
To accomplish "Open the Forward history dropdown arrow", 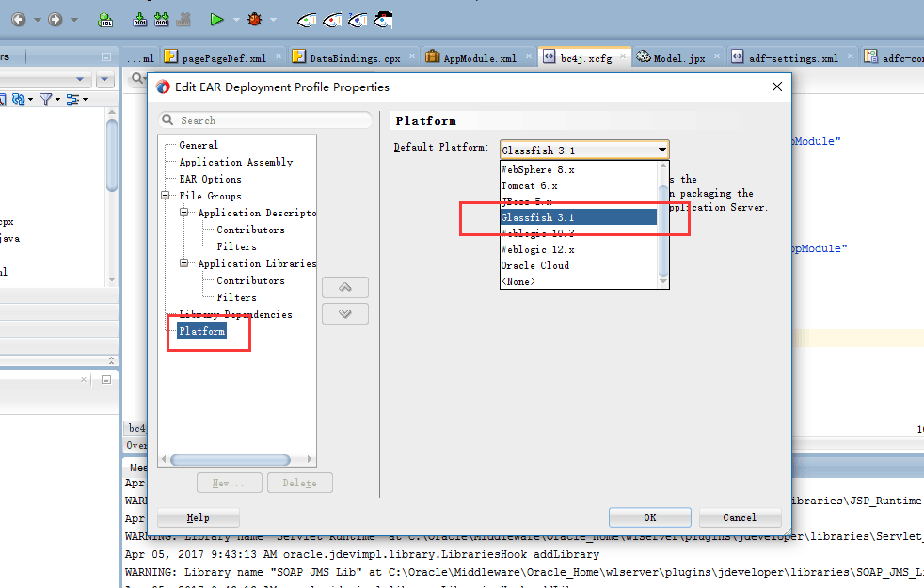I will [x=74, y=20].
